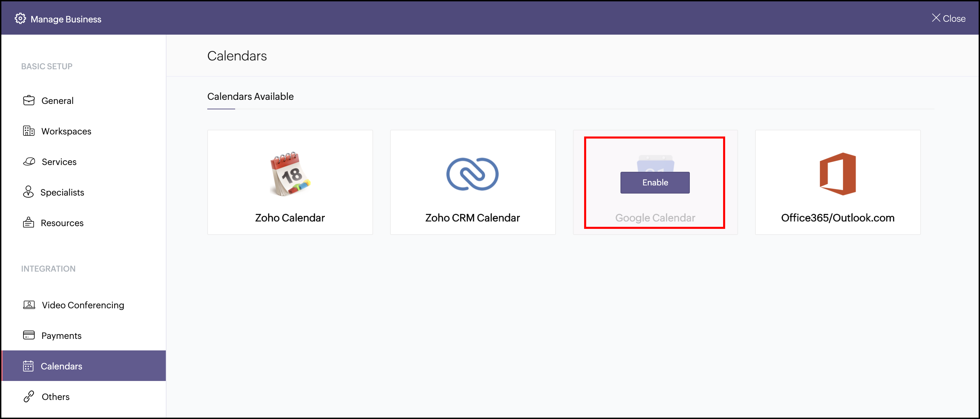Select the Zoho Calendar icon
The height and width of the screenshot is (419, 980).
tap(290, 174)
